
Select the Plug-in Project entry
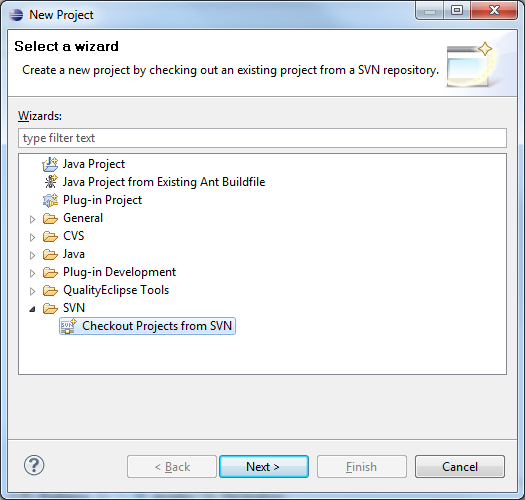point(102,200)
